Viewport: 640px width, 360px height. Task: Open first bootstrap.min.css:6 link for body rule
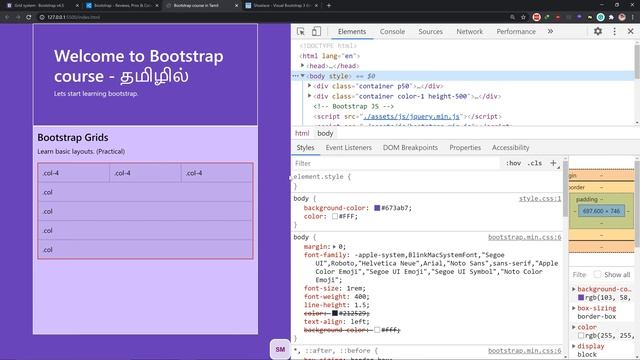524,237
